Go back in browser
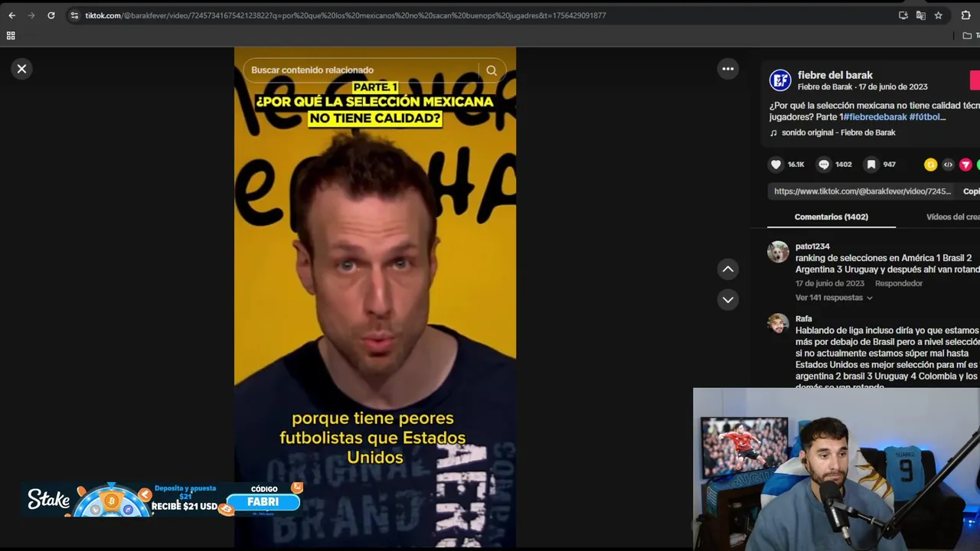The width and height of the screenshot is (980, 551). [11, 15]
